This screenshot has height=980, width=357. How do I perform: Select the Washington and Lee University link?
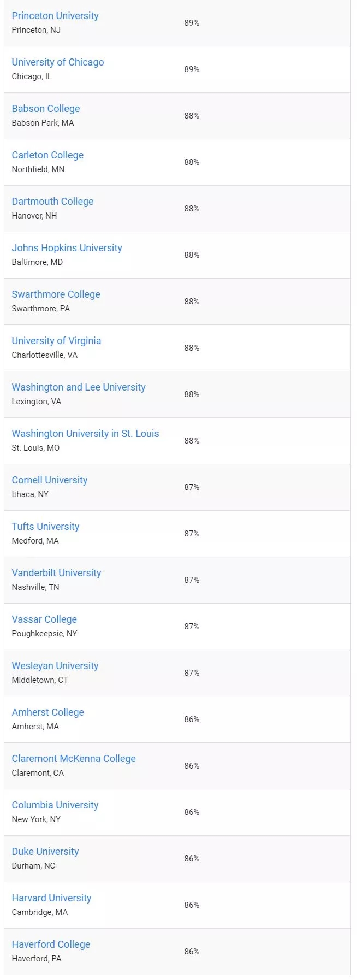pyautogui.click(x=79, y=387)
